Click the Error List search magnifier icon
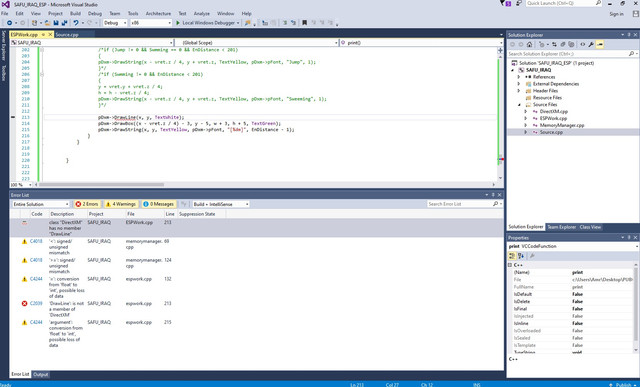 (x=495, y=204)
